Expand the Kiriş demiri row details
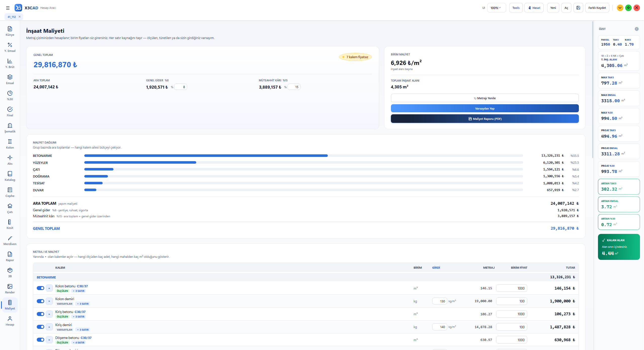 point(49,327)
